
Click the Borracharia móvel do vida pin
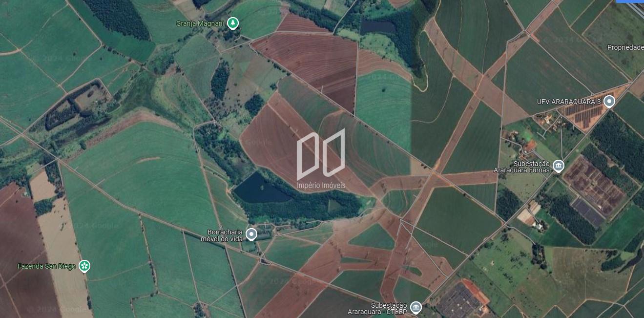click(251, 234)
